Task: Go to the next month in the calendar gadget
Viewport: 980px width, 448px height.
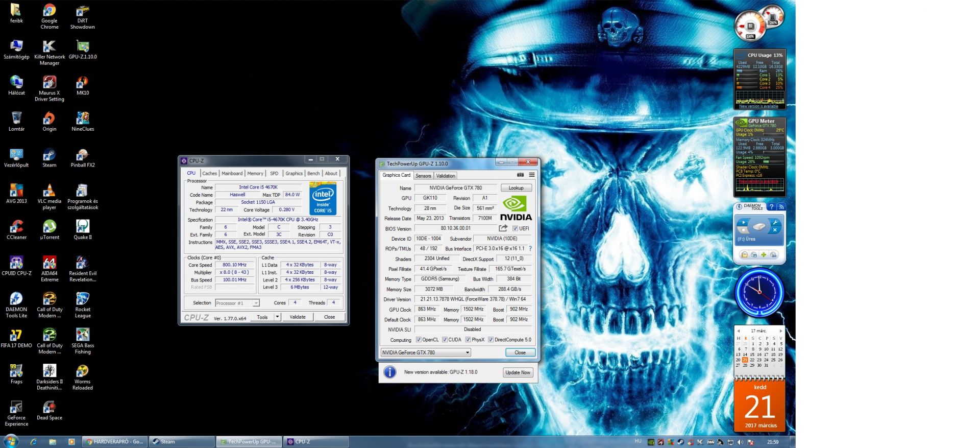Action: pyautogui.click(x=780, y=331)
